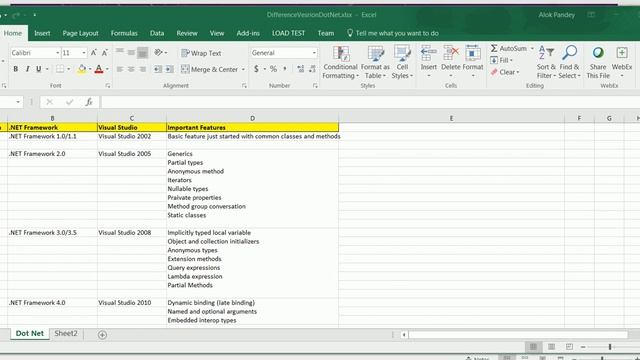
Task: Open Cell Styles gallery
Action: click(402, 62)
